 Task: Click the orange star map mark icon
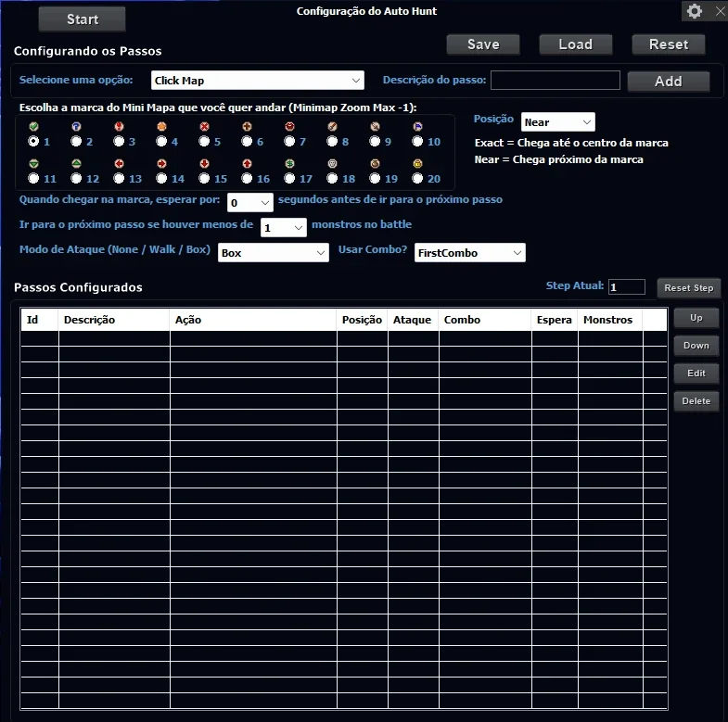(161, 126)
